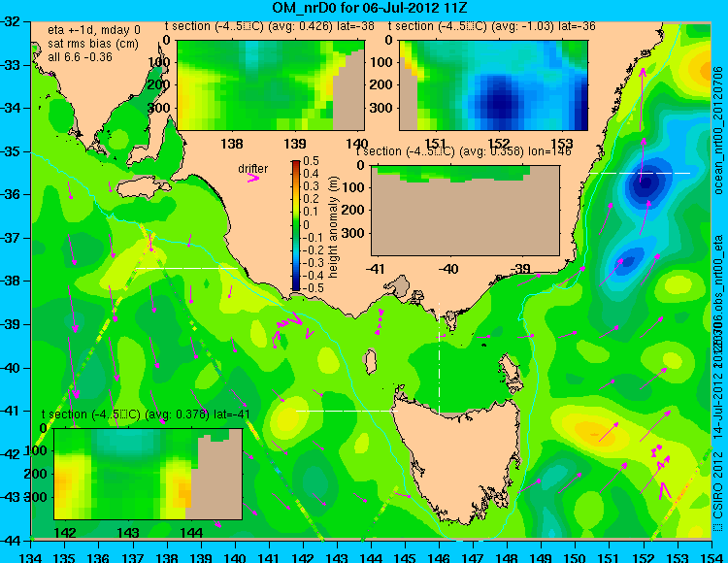This screenshot has width=728, height=563.
Task: Click the t section title ending lon=146
Action: [463, 151]
